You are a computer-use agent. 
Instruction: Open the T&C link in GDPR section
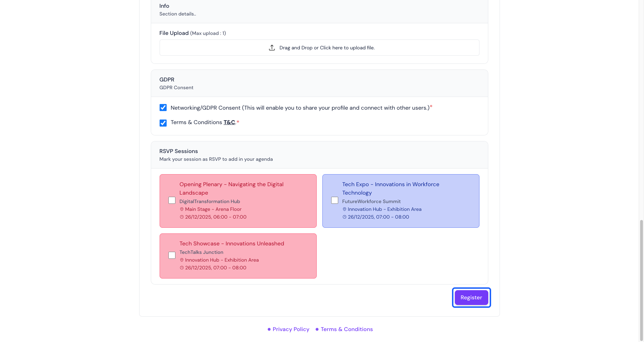coord(229,122)
